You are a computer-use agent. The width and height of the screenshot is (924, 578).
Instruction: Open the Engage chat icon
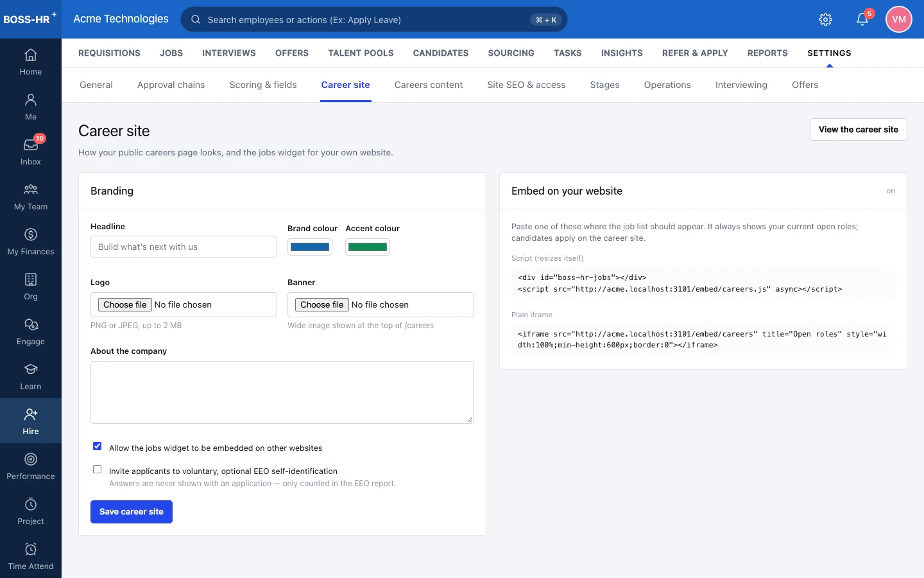click(x=31, y=324)
